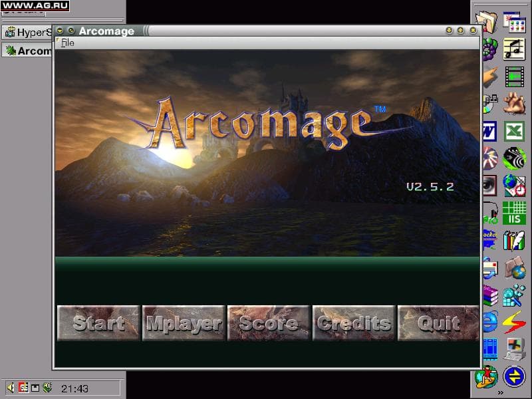Screen dimensions: 532x399
Task: Open the teal cubes registry icon
Action: coord(514,295)
